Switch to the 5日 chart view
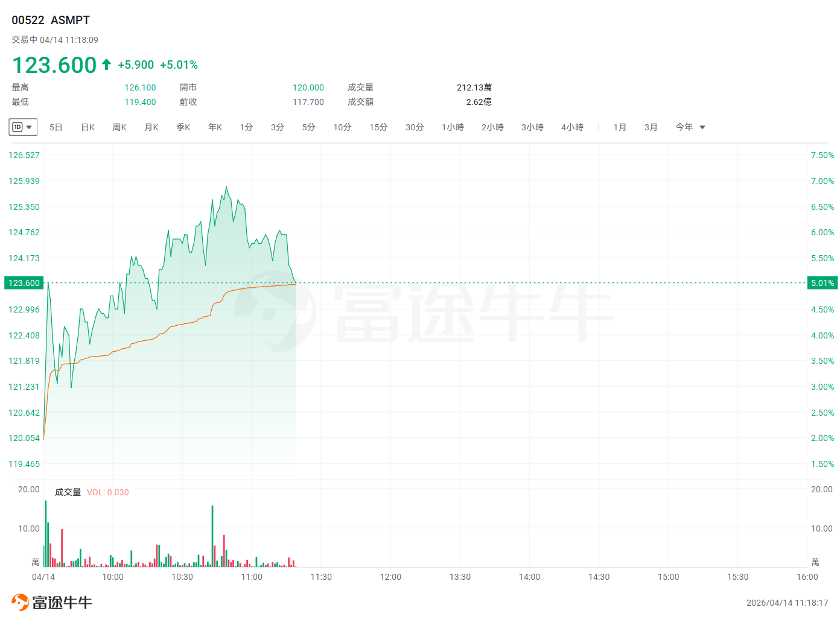Image resolution: width=840 pixels, height=622 pixels. [56, 127]
